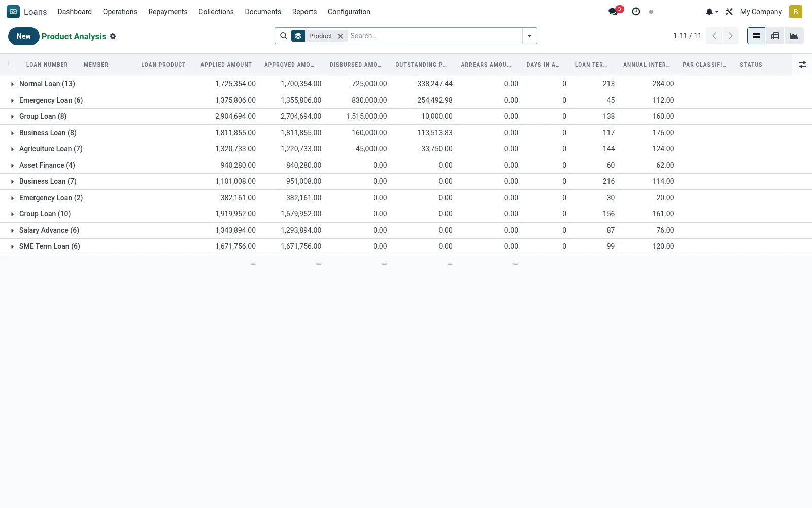812x508 pixels.
Task: Open the developer tools wrench icon
Action: point(729,12)
